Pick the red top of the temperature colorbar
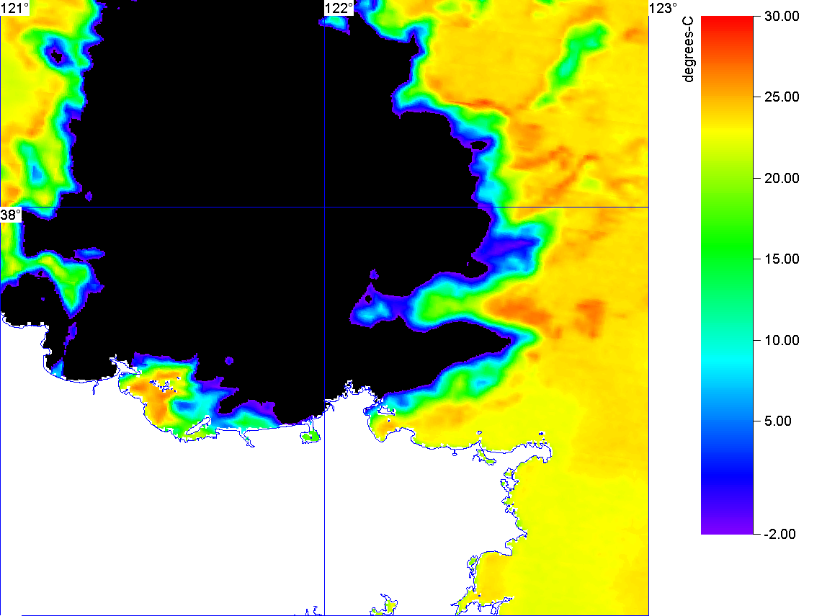Screen dimensions: 840x616 727,22
